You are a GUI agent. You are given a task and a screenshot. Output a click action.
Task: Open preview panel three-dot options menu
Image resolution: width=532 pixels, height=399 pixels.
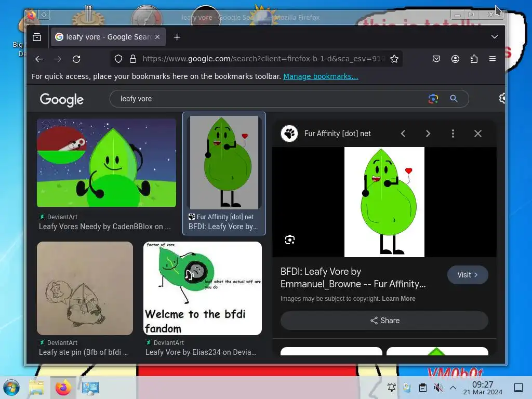click(x=453, y=134)
